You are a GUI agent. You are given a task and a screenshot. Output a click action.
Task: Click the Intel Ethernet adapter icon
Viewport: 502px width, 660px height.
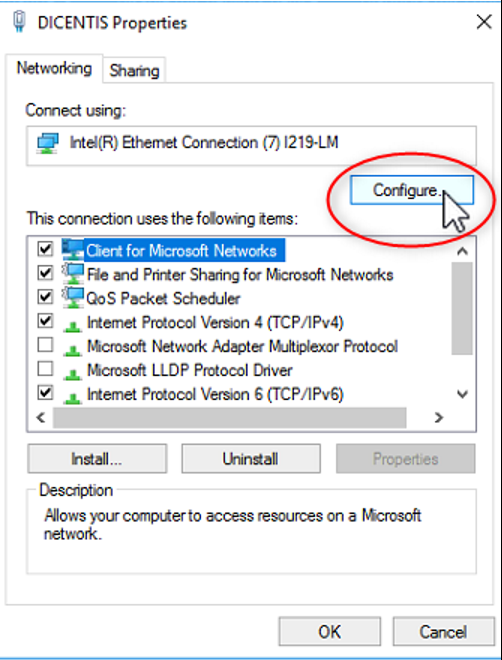click(47, 144)
